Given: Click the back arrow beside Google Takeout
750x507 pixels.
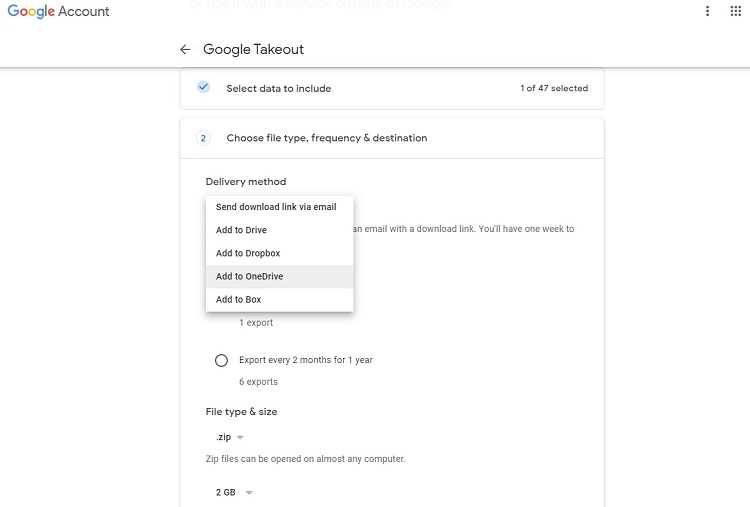Looking at the screenshot, I should [x=185, y=49].
